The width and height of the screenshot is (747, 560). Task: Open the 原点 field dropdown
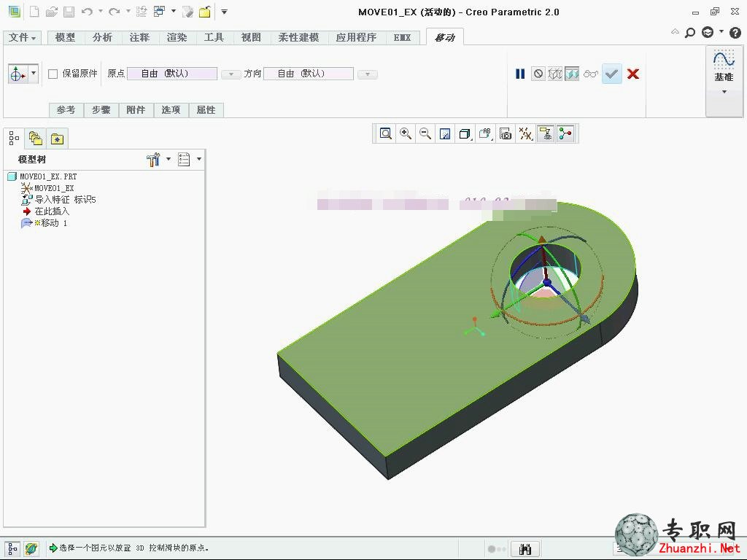coord(231,74)
